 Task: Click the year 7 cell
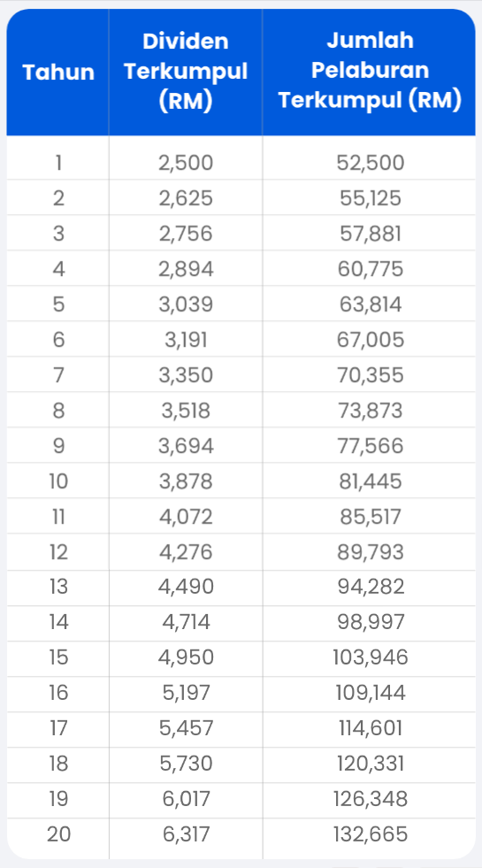[x=58, y=375]
